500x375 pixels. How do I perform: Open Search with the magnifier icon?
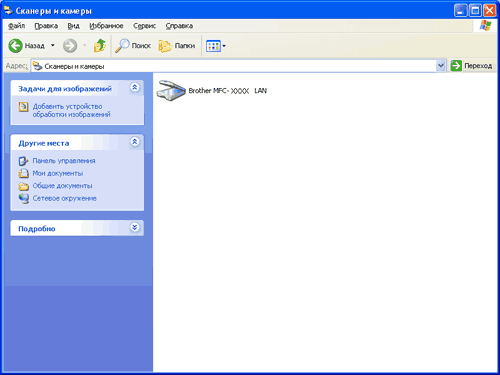[122, 46]
